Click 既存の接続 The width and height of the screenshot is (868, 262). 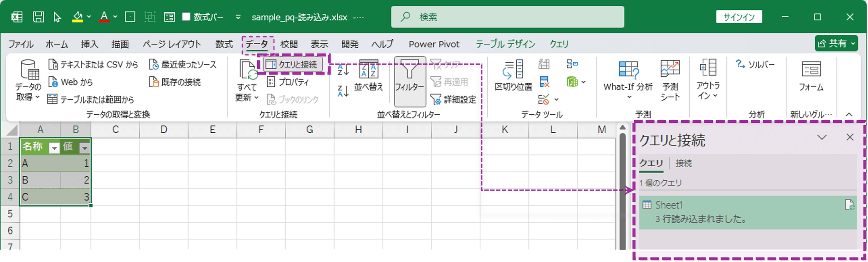tap(175, 82)
